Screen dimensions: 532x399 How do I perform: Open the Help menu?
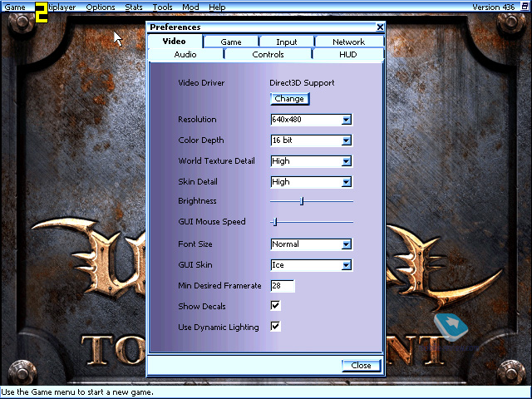pyautogui.click(x=217, y=7)
